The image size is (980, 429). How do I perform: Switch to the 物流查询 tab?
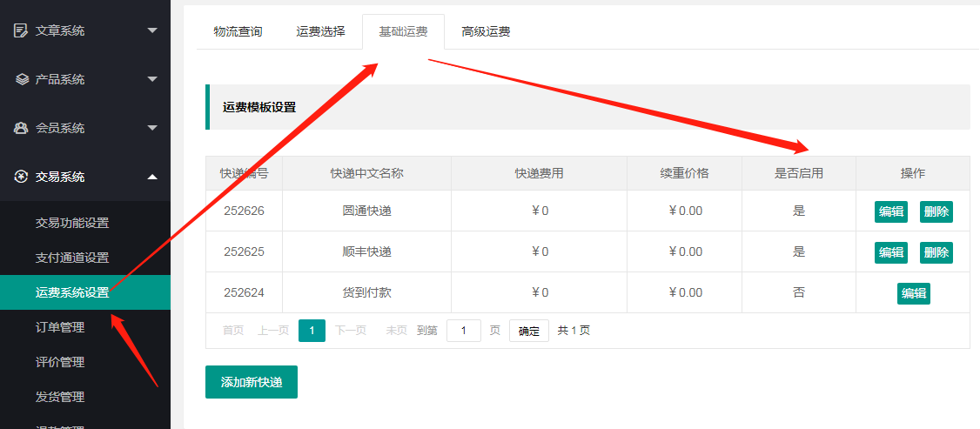[x=238, y=32]
